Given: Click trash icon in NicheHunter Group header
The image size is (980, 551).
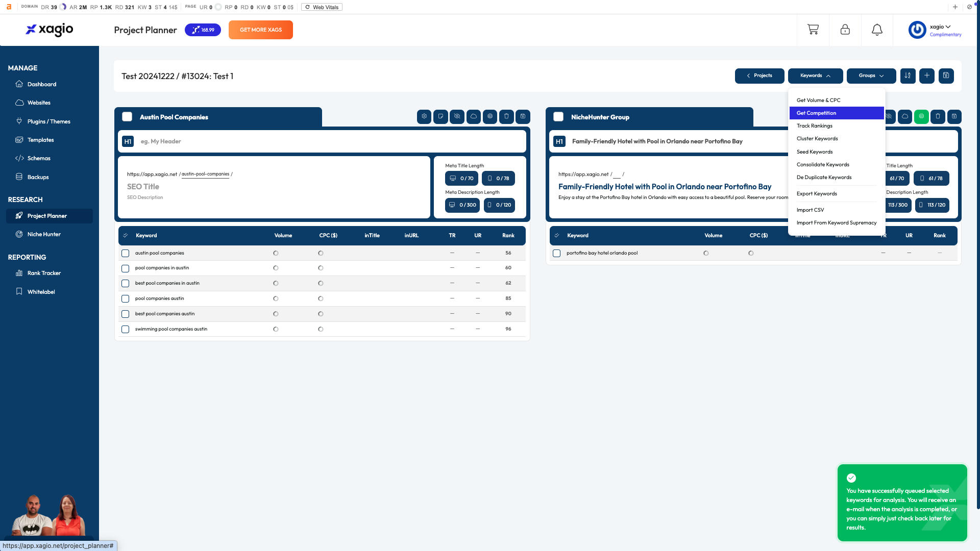Looking at the screenshot, I should pos(938,117).
